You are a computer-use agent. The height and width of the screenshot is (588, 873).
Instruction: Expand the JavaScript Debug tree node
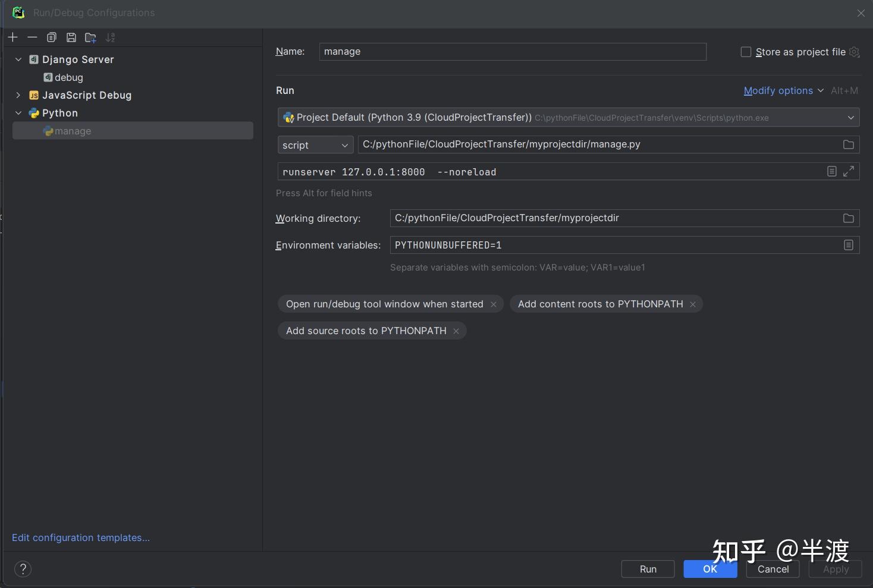click(18, 95)
